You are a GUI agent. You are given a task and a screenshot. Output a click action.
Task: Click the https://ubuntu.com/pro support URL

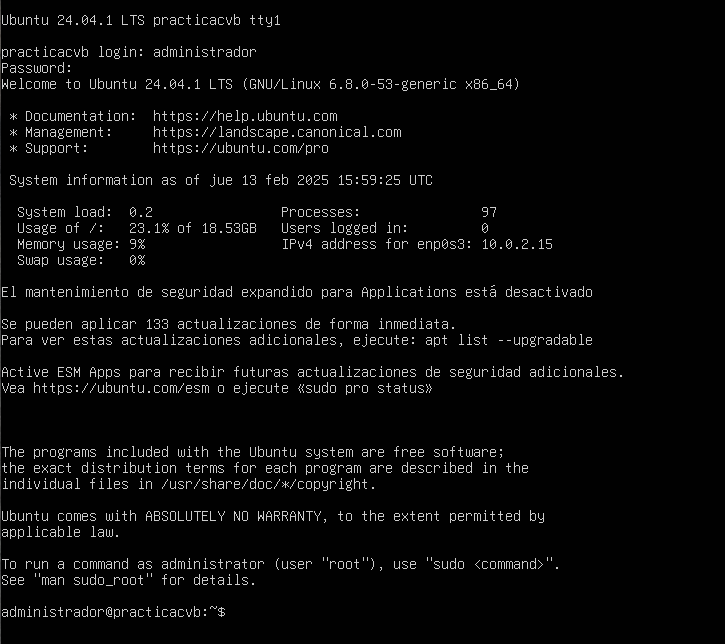(241, 148)
